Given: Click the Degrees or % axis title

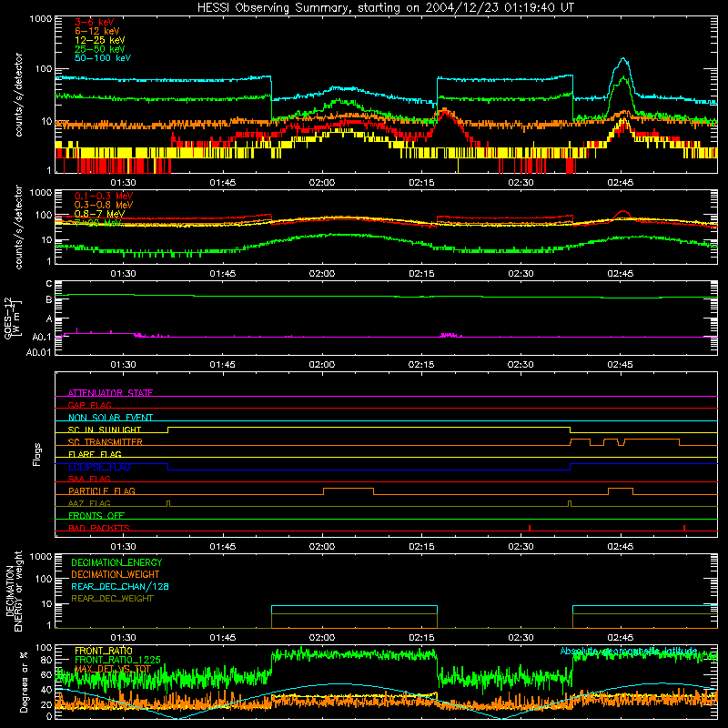Looking at the screenshot, I should pyautogui.click(x=24, y=682).
